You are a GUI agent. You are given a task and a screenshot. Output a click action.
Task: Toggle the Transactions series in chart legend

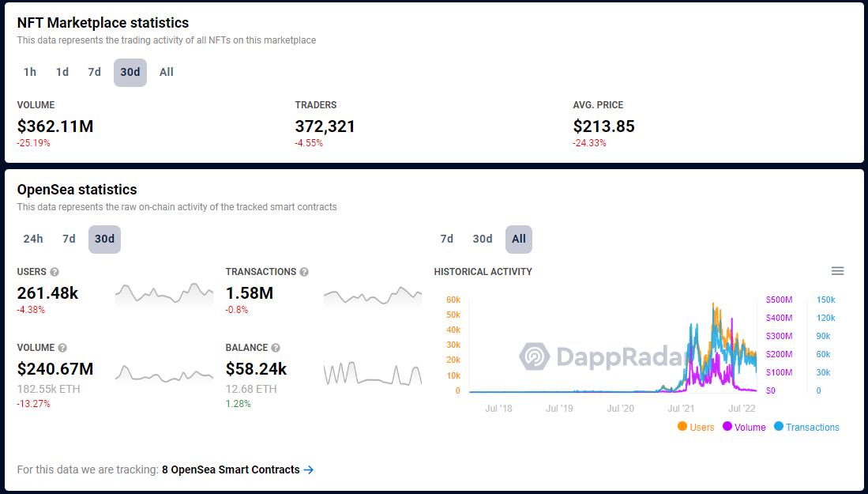[x=806, y=427]
